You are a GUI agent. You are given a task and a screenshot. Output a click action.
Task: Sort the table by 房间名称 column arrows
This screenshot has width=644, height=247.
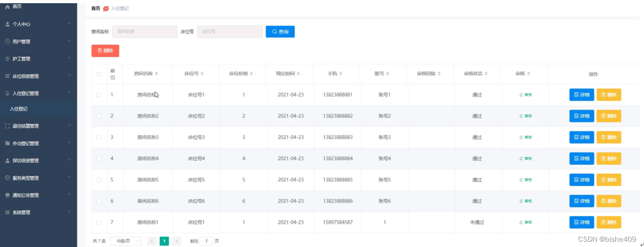156,73
